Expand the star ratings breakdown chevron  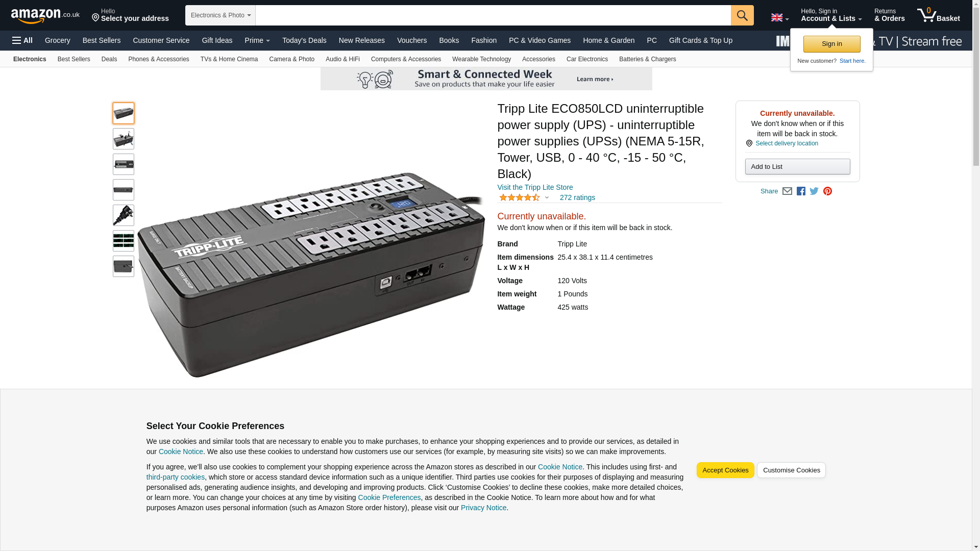[547, 198]
